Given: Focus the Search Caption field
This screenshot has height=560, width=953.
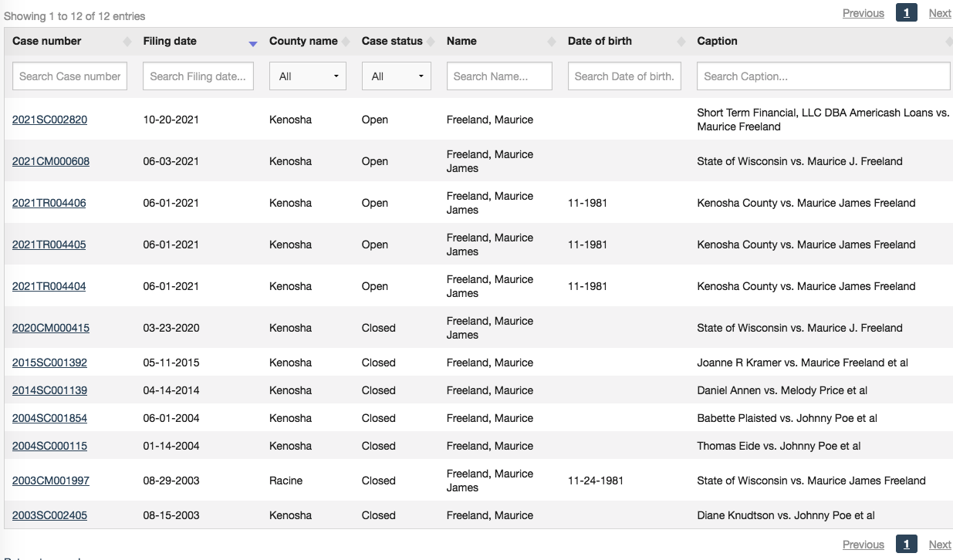Looking at the screenshot, I should tap(823, 76).
